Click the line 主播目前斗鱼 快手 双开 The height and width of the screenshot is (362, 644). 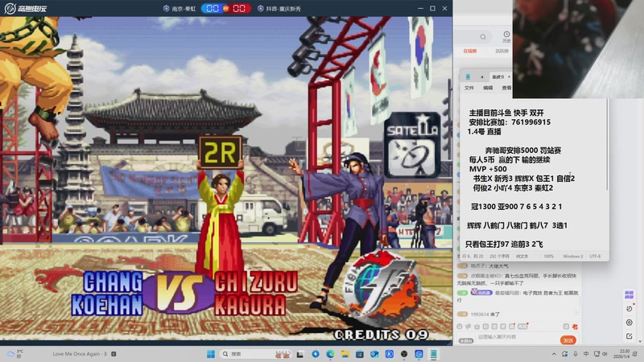point(506,113)
